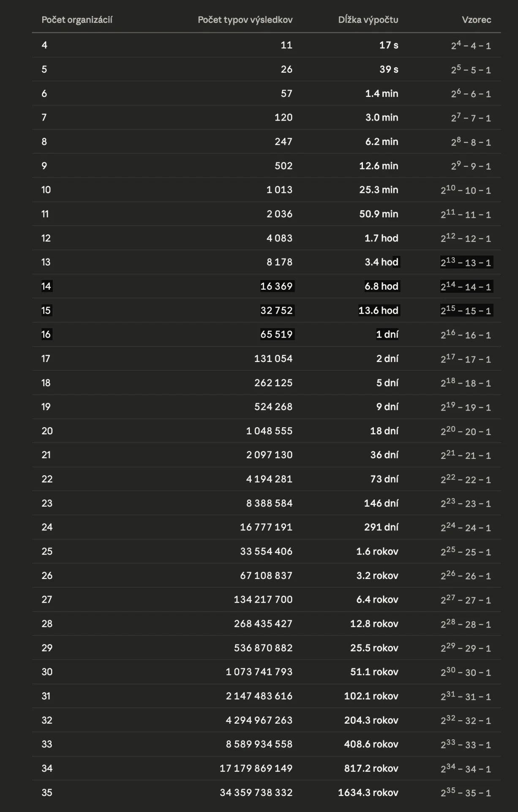Click the duration '50.9 min'

tap(379, 214)
